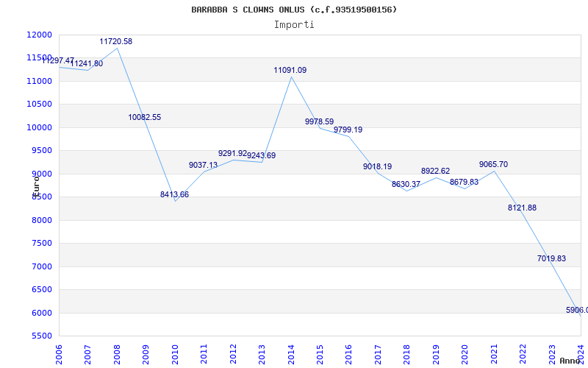
Task: Click data label 8121.88
Action: 522,208
